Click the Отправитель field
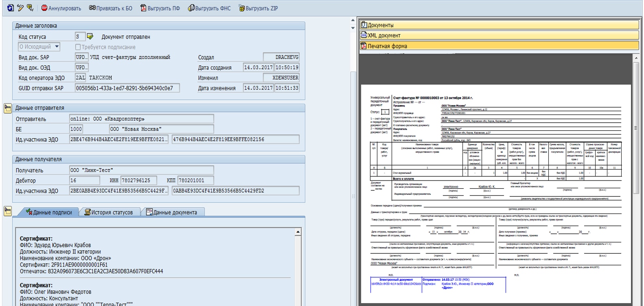 (x=142, y=119)
